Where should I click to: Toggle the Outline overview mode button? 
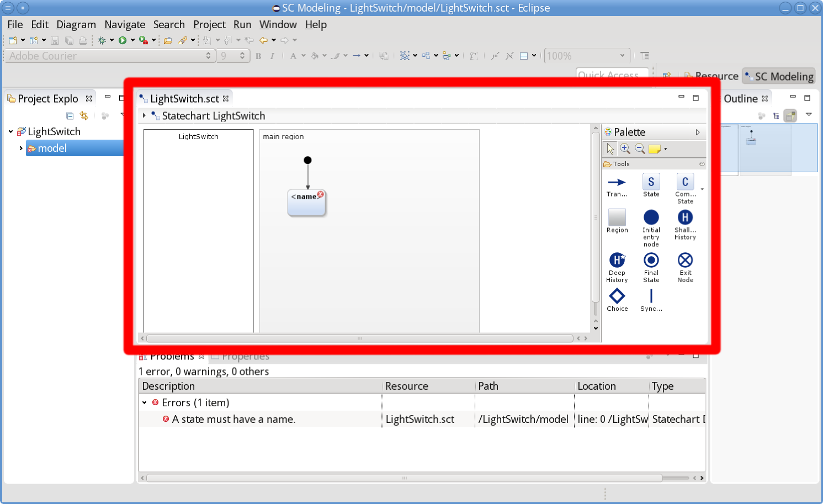790,116
